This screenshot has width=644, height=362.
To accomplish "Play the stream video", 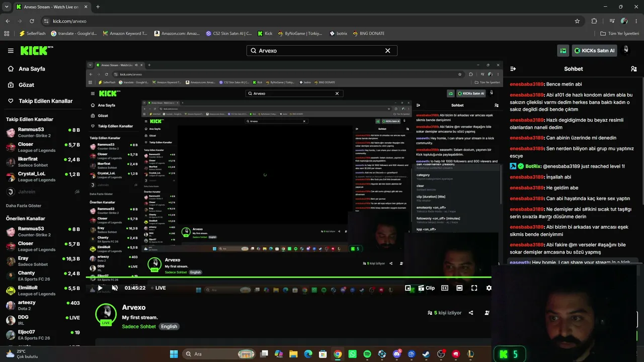I will point(100,288).
